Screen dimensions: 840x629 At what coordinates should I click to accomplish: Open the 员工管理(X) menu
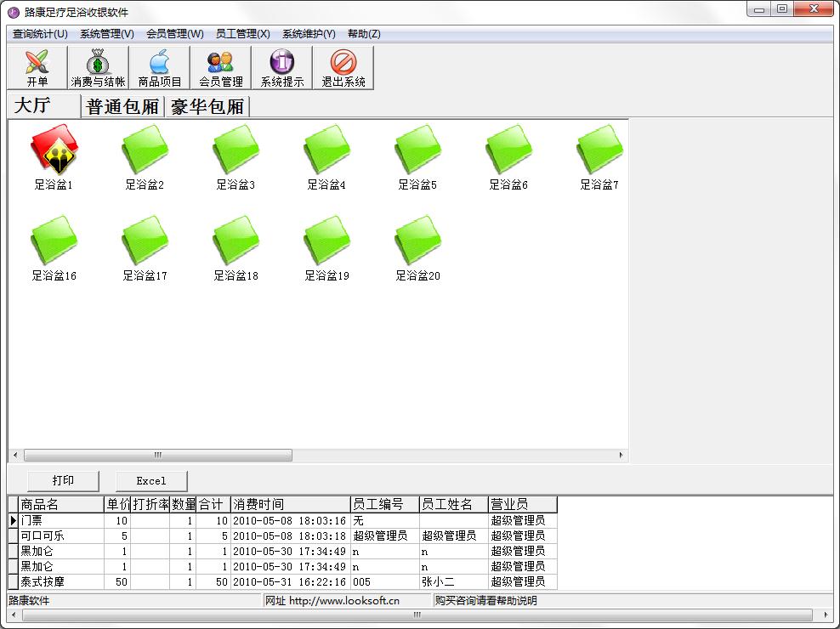coord(242,34)
